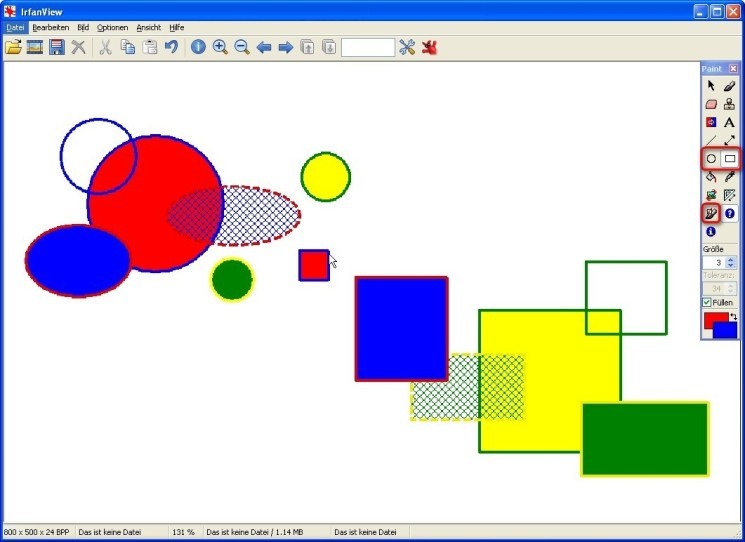Zoom in with the plus magnifier
Screen dimensions: 745x542
pyautogui.click(x=220, y=47)
